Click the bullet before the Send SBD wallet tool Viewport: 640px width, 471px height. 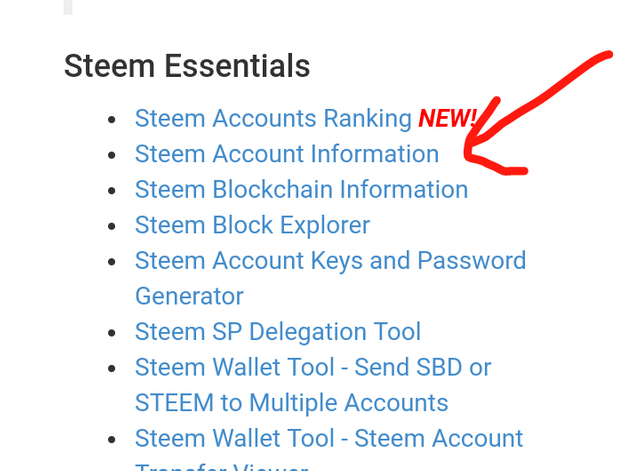(x=112, y=369)
